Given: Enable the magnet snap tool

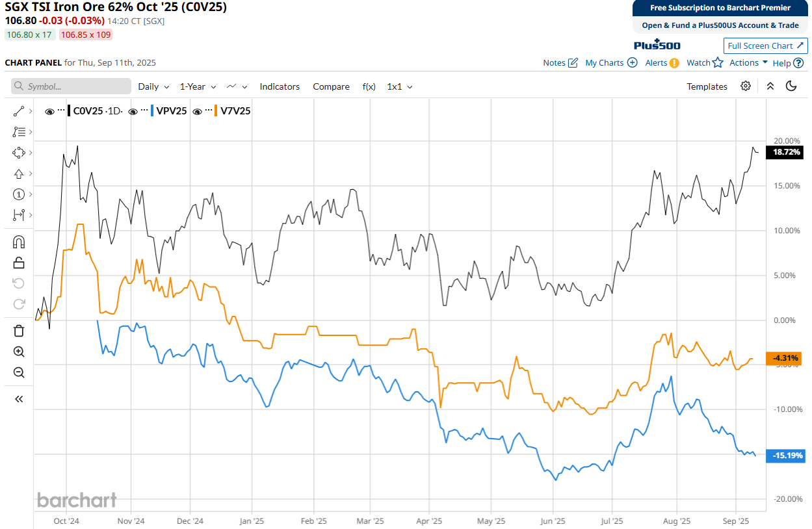Looking at the screenshot, I should pos(19,242).
